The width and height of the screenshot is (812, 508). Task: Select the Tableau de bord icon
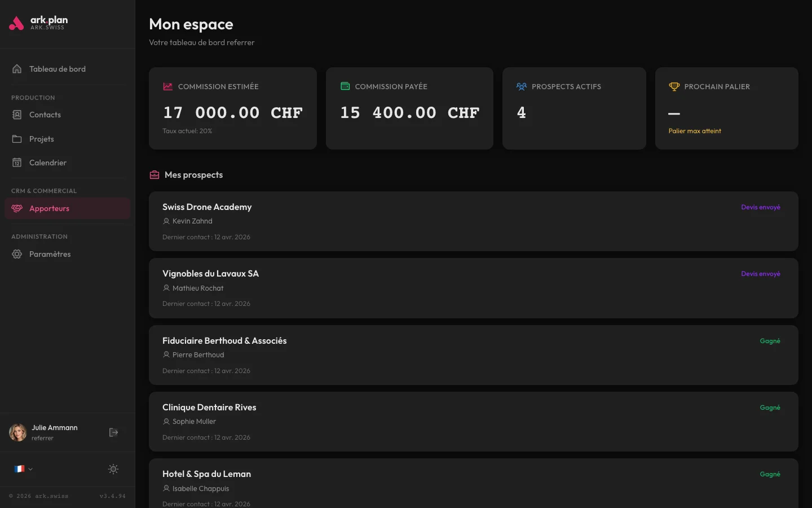17,68
